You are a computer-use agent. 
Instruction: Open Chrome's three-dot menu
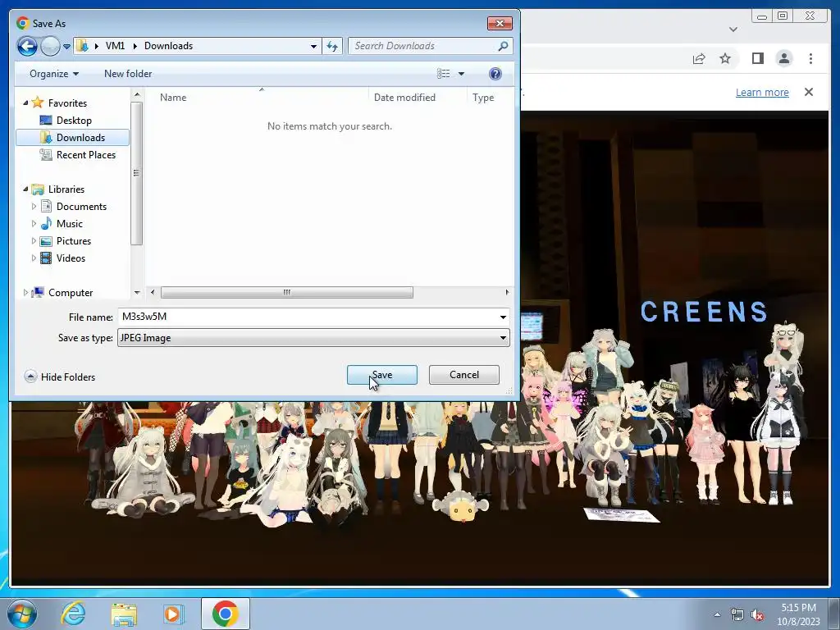coord(811,58)
